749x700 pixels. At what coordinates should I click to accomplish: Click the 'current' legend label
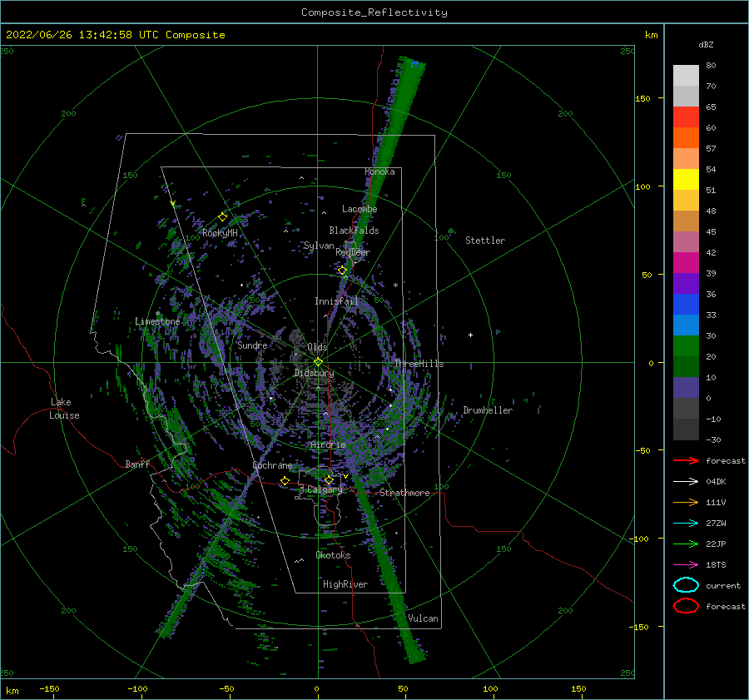[x=723, y=585]
